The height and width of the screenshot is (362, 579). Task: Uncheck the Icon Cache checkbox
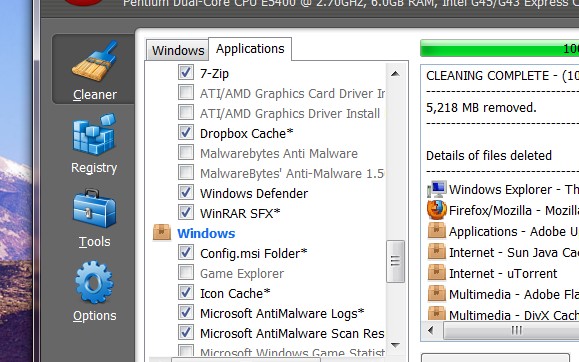coord(186,292)
